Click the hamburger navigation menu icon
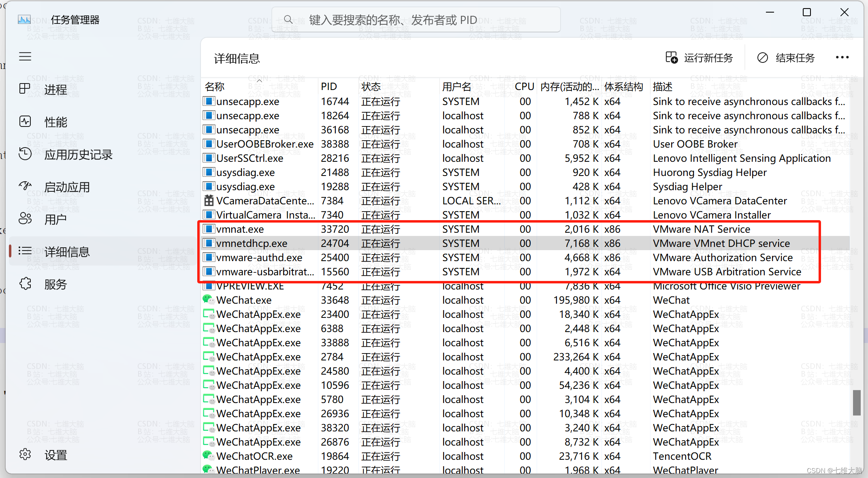The height and width of the screenshot is (478, 868). click(25, 56)
